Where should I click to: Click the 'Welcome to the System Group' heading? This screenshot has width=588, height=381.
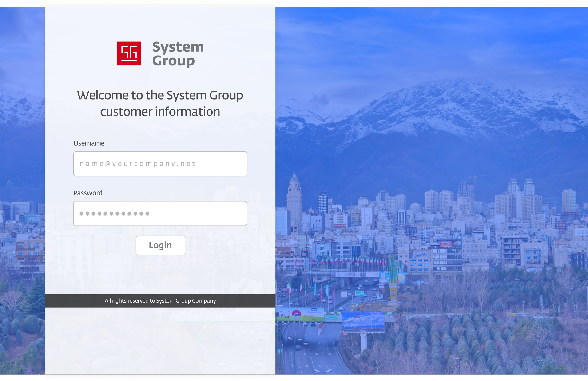(x=160, y=103)
